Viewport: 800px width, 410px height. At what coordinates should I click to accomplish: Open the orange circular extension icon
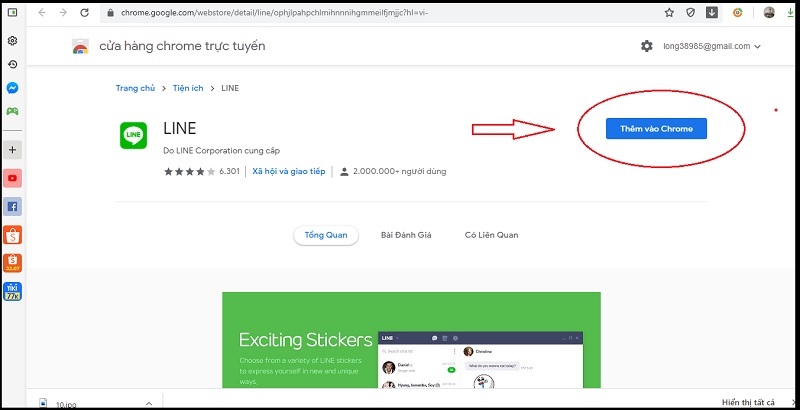pos(738,13)
